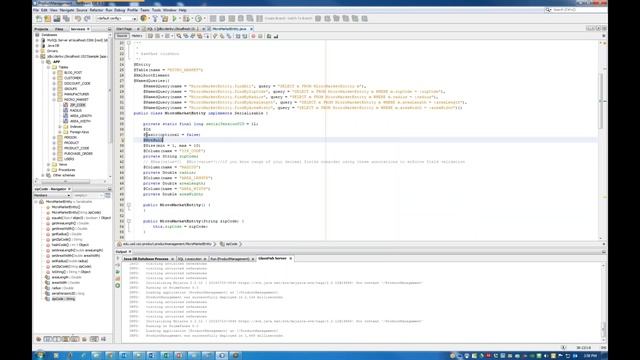Open the Tools menu
The image size is (640, 360).
pos(156,10)
